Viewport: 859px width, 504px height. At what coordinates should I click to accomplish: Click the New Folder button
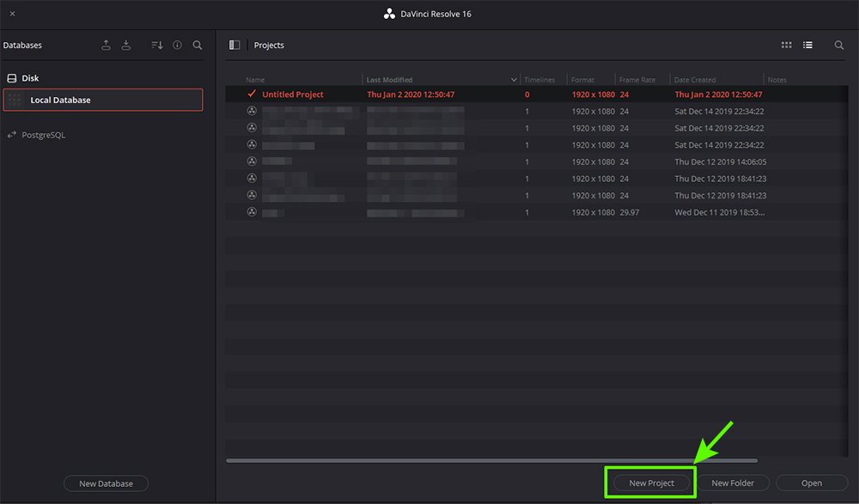point(733,483)
